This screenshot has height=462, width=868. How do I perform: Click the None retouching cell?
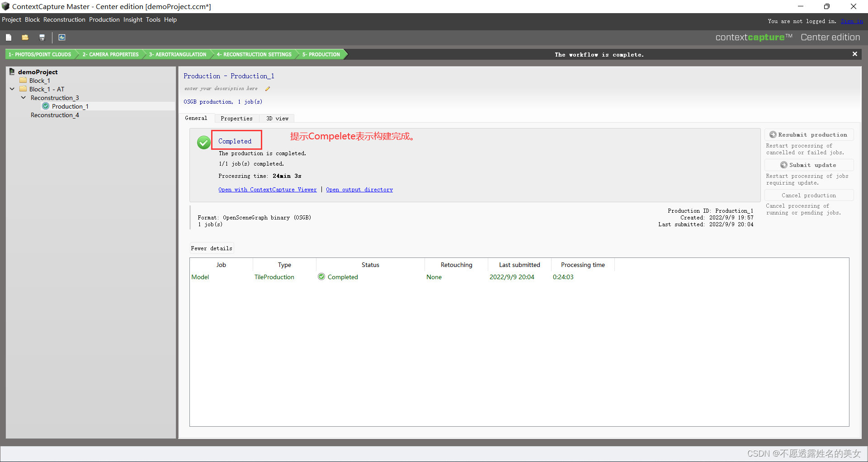click(x=434, y=277)
